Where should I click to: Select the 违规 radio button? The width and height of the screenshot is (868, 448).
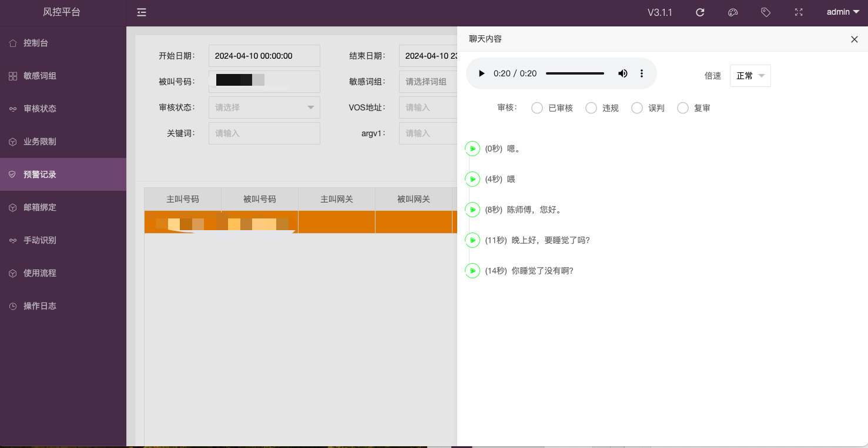pyautogui.click(x=591, y=108)
